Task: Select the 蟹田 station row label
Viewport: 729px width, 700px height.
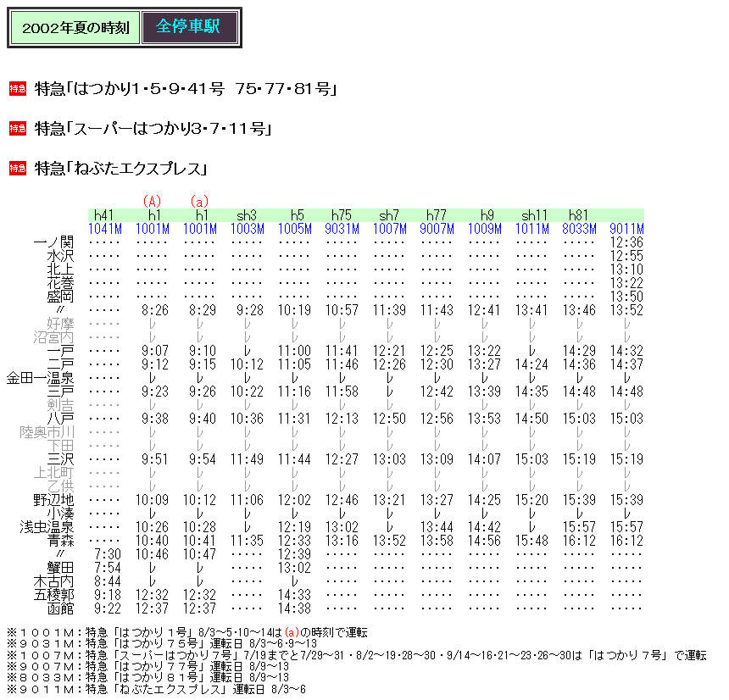Action: click(x=60, y=568)
